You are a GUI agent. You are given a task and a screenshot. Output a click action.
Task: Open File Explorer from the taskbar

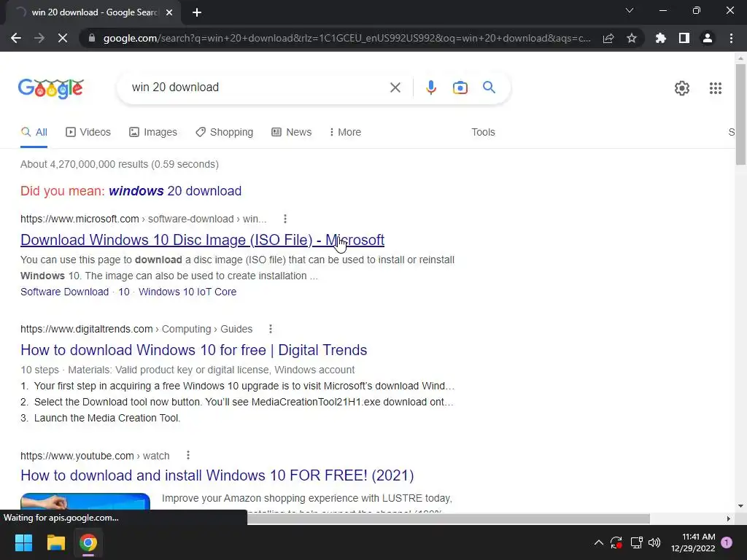click(55, 542)
